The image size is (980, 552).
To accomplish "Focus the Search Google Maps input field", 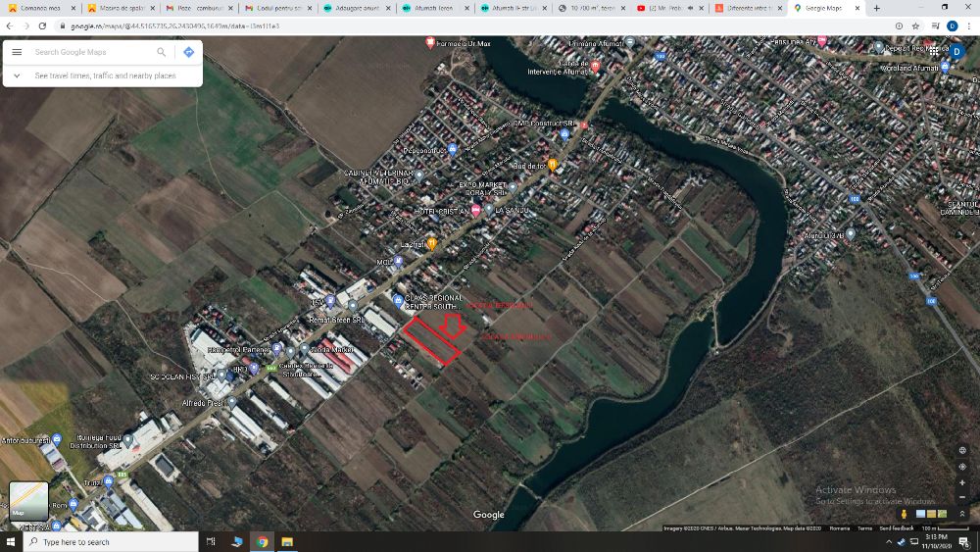I will (x=92, y=52).
